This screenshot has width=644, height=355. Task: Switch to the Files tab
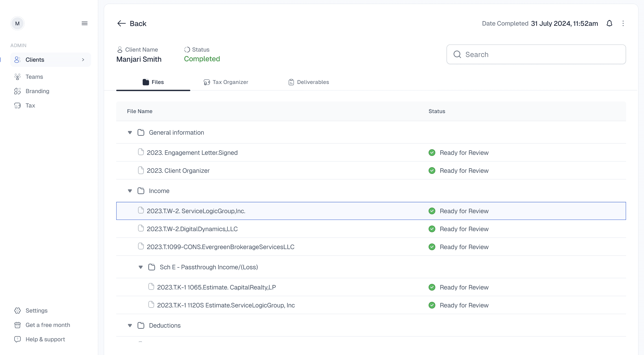point(153,82)
